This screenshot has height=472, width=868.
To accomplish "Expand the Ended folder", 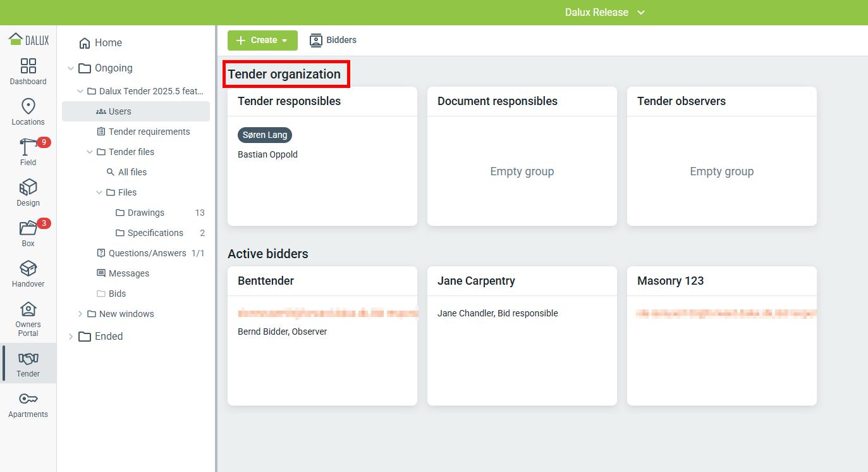I will pos(71,337).
